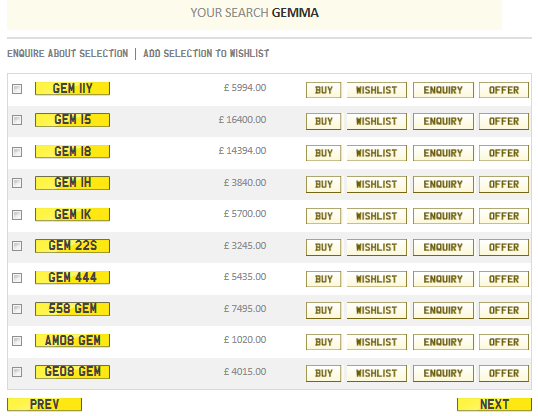Add GEM I5 to wishlist
Image resolution: width=538 pixels, height=416 pixels.
[x=377, y=121]
